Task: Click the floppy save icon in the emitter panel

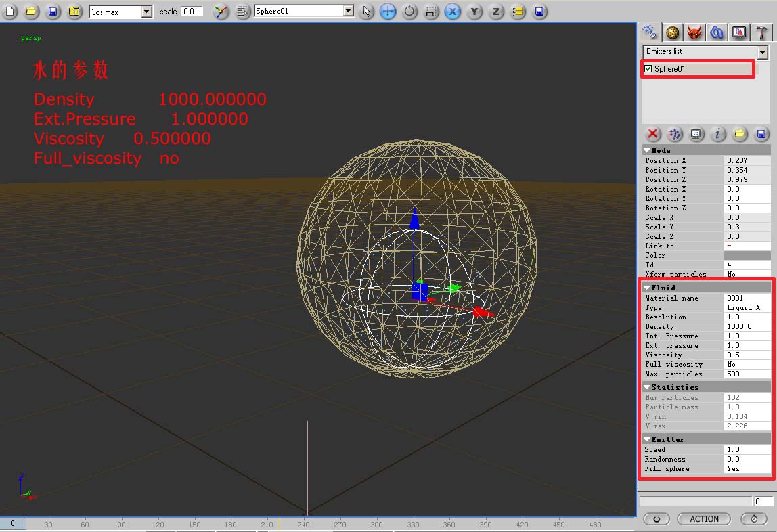Action: click(761, 134)
